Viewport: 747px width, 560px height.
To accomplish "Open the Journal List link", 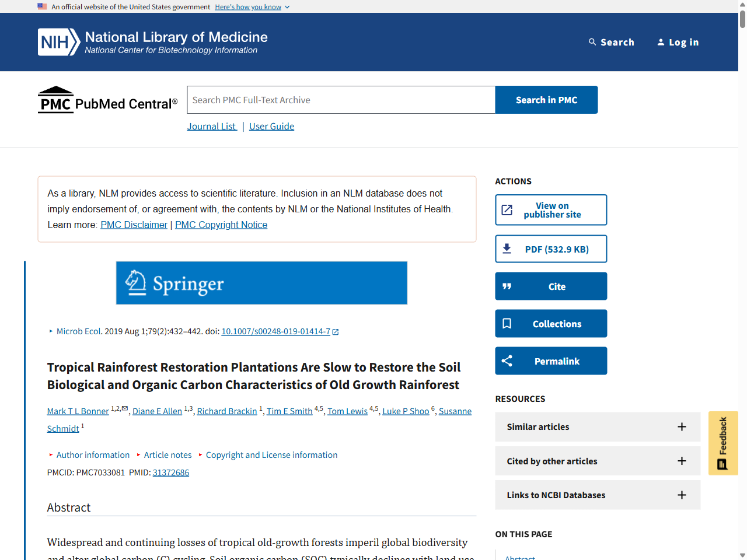I will tap(212, 127).
